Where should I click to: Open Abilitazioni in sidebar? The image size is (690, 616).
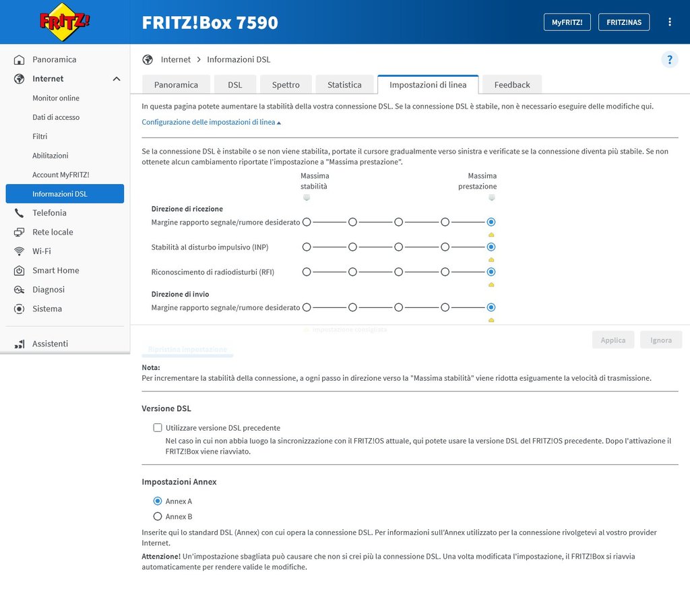click(x=50, y=156)
